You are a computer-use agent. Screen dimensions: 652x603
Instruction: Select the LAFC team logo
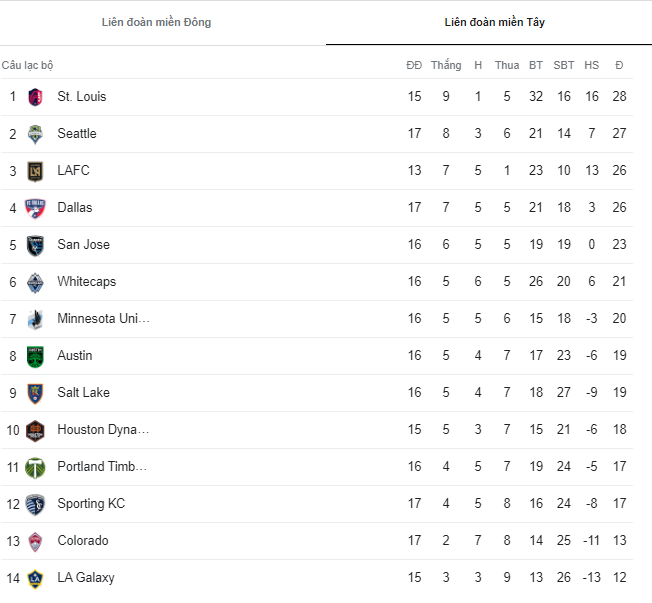pos(36,171)
